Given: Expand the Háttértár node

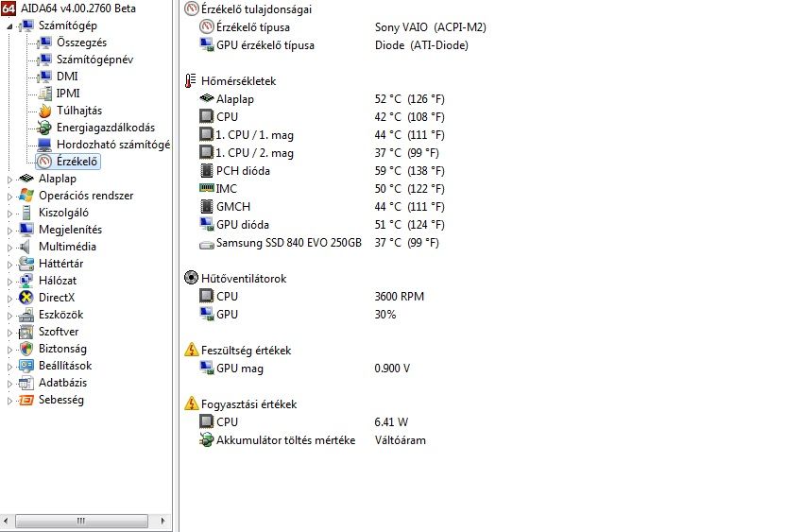Looking at the screenshot, I should (x=9, y=265).
